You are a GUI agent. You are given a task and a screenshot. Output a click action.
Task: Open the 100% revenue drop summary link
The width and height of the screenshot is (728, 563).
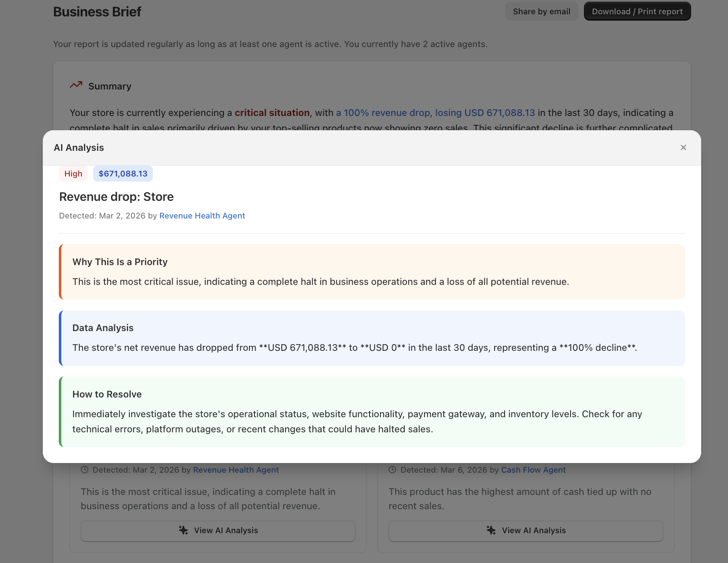(x=435, y=113)
